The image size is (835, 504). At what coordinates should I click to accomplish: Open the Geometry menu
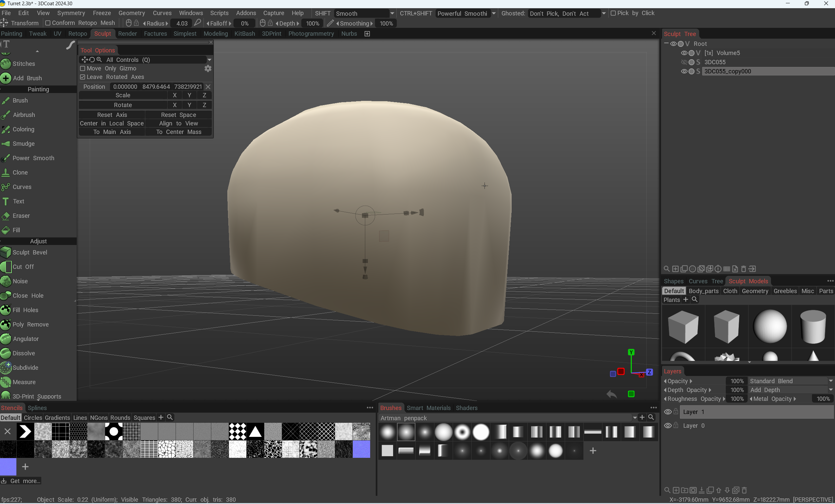pyautogui.click(x=131, y=13)
